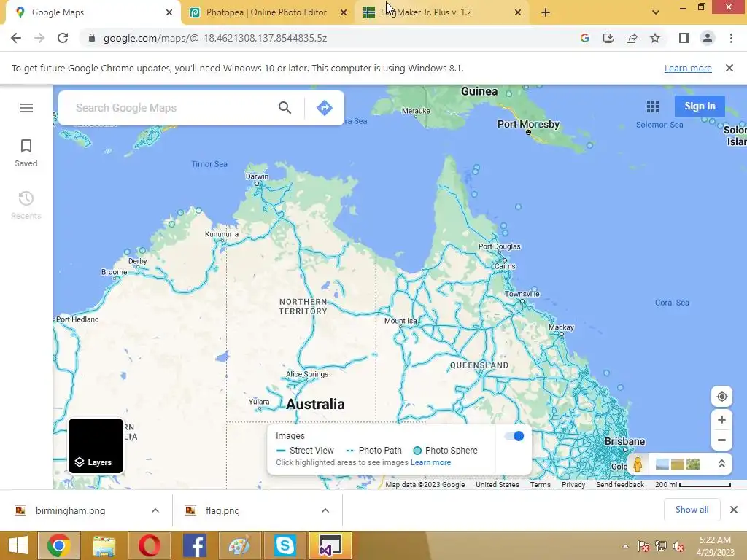Image resolution: width=747 pixels, height=560 pixels.
Task: Open the Chrome profile menu
Action: 708,38
